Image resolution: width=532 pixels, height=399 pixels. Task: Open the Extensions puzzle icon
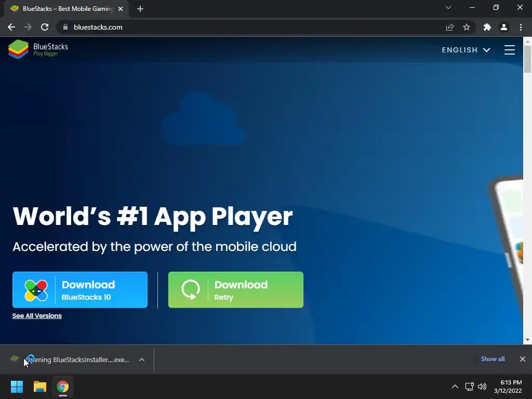[487, 27]
